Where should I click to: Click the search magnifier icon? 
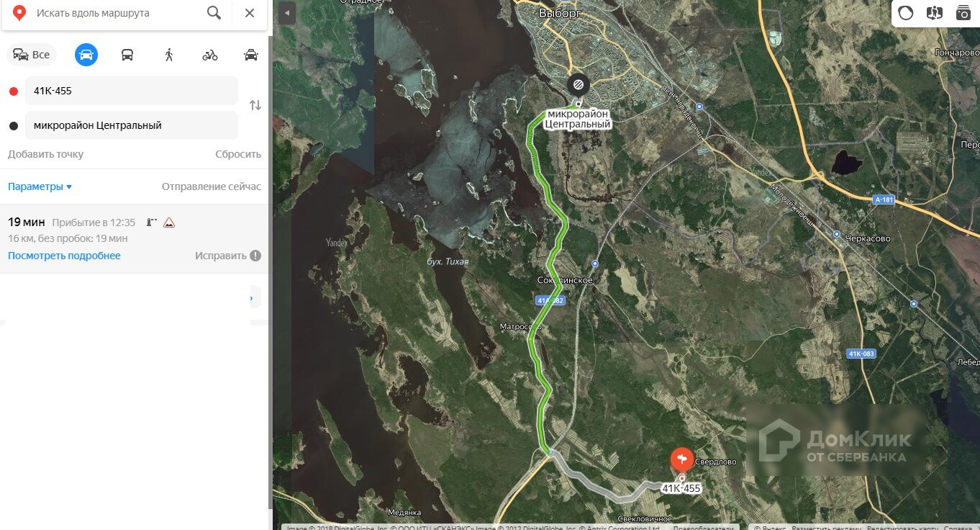(214, 13)
